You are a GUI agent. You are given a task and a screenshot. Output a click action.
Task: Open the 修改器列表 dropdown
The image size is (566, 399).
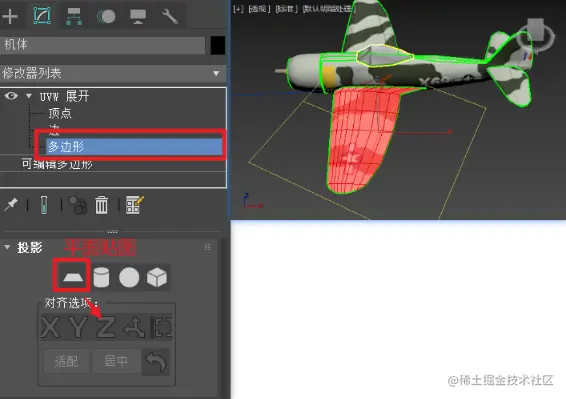(113, 74)
